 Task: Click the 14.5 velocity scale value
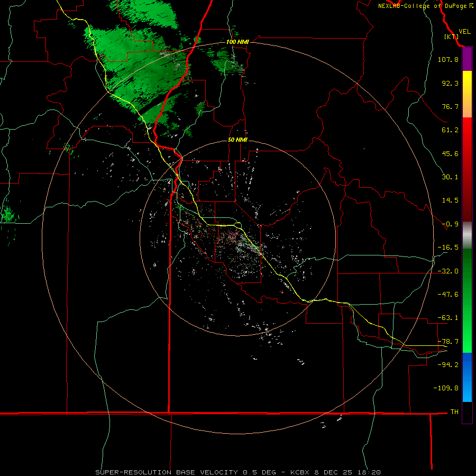coord(450,200)
